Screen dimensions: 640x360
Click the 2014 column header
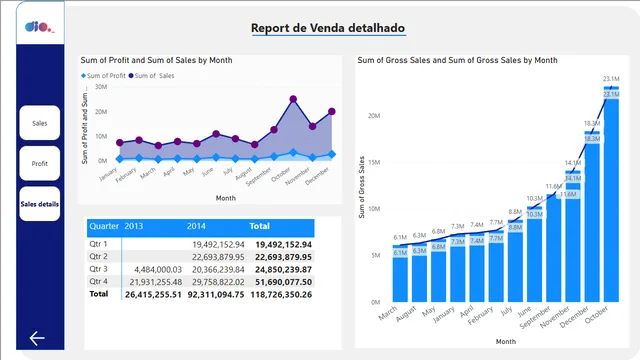point(196,226)
